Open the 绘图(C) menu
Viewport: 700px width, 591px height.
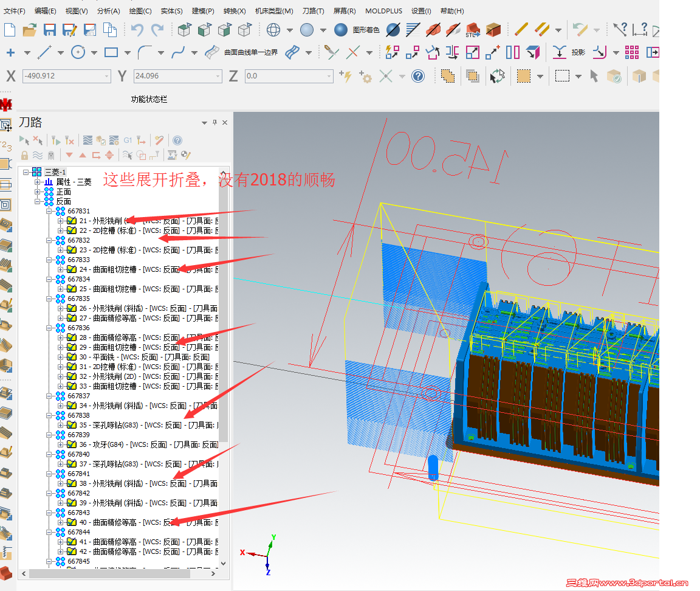(x=140, y=11)
